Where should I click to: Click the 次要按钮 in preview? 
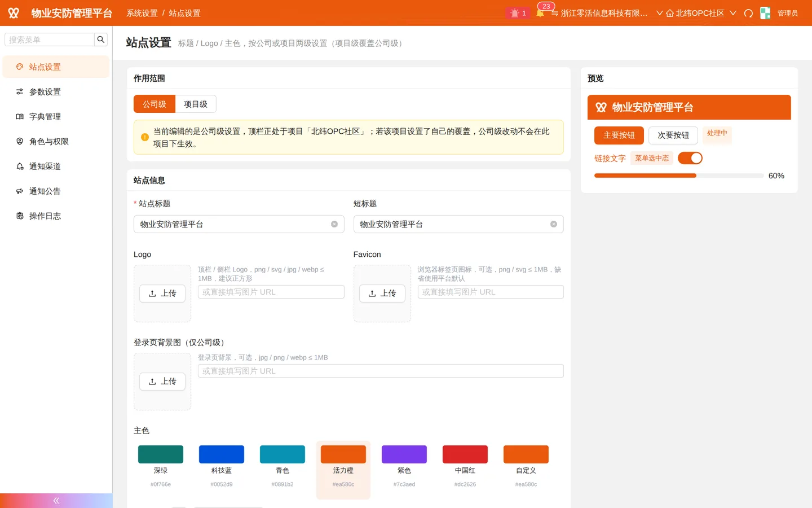pos(673,135)
